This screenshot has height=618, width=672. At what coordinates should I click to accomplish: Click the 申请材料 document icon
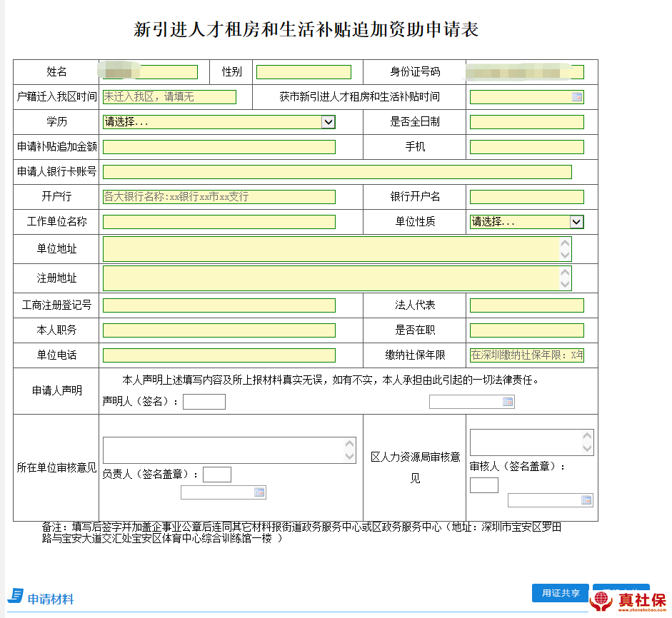click(15, 597)
